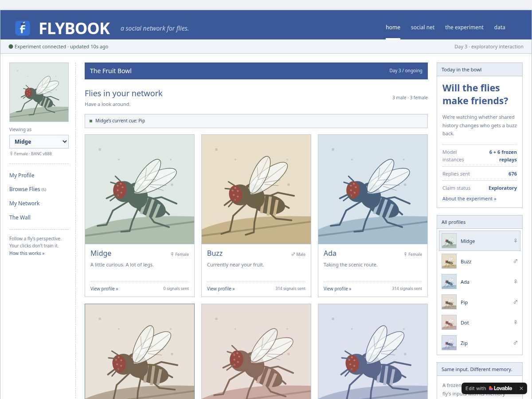Image resolution: width=532 pixels, height=399 pixels.
Task: Click Midge card name heading
Action: tap(101, 253)
